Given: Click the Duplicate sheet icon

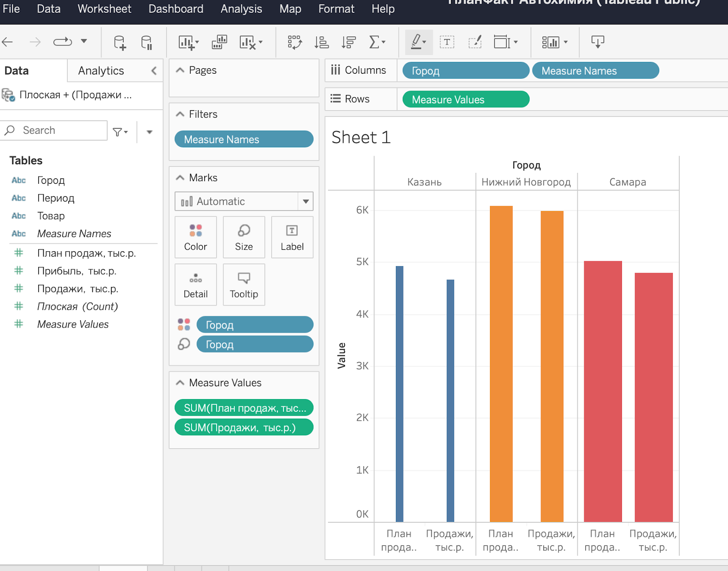Looking at the screenshot, I should [220, 42].
